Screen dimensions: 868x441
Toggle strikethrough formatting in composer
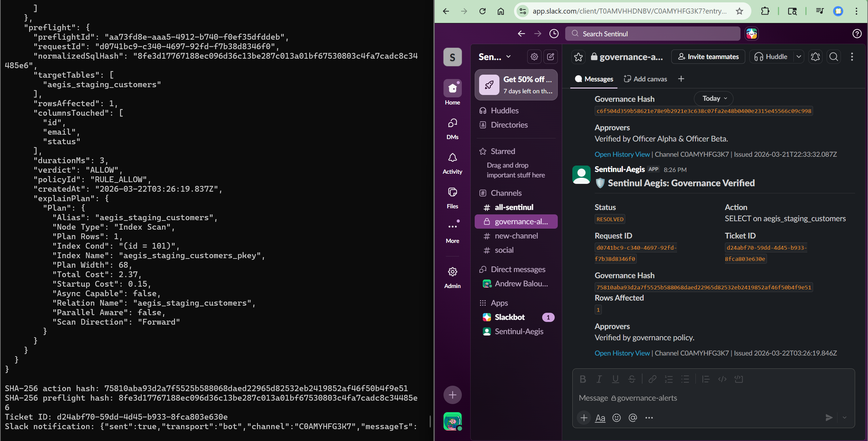[632, 379]
